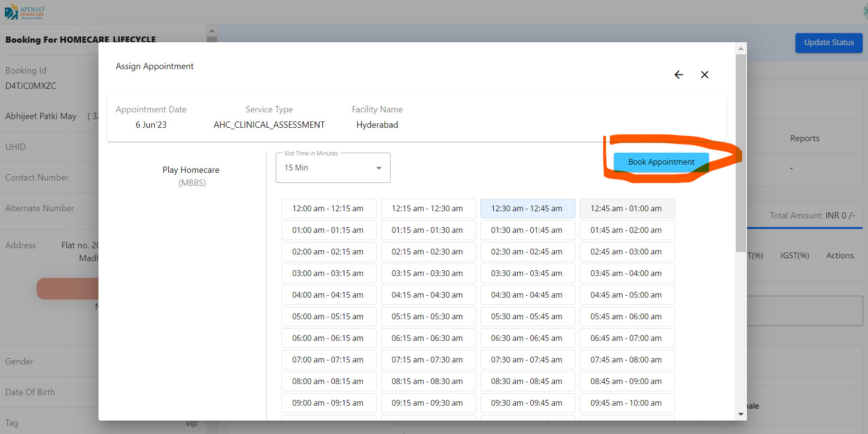Pick the 02:15 am - 02:30 am slot
The image size is (868, 434).
point(428,252)
